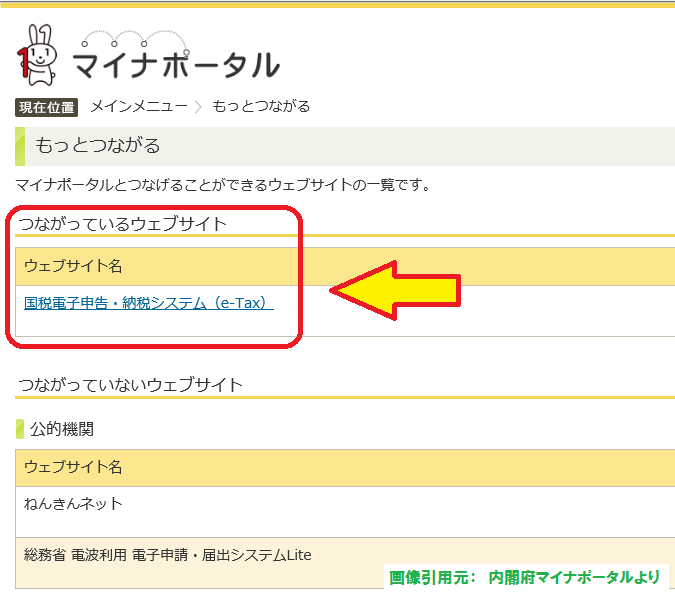
Task: Click the breadcrumb chevron separator after メインメニュー
Action: pyautogui.click(x=198, y=106)
